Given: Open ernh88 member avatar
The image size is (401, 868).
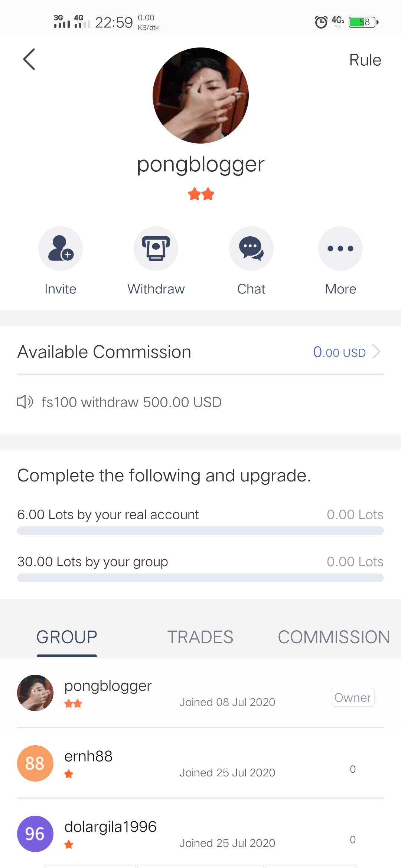Looking at the screenshot, I should tap(35, 763).
